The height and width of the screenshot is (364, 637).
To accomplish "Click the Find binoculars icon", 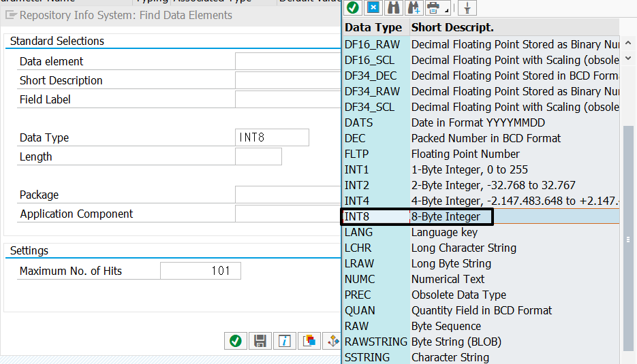I will (393, 7).
